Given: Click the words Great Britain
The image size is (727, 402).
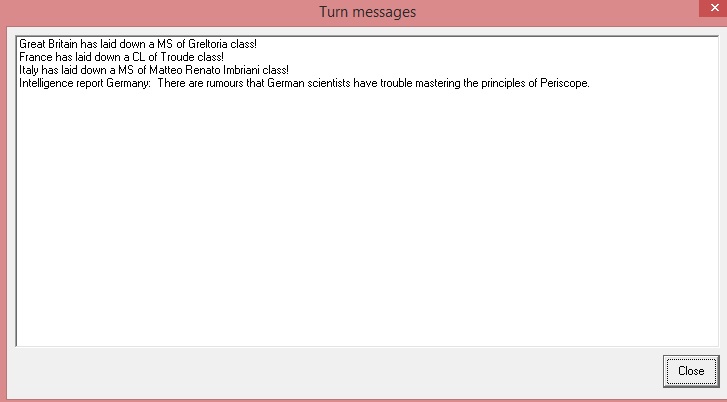Looking at the screenshot, I should (x=48, y=44).
